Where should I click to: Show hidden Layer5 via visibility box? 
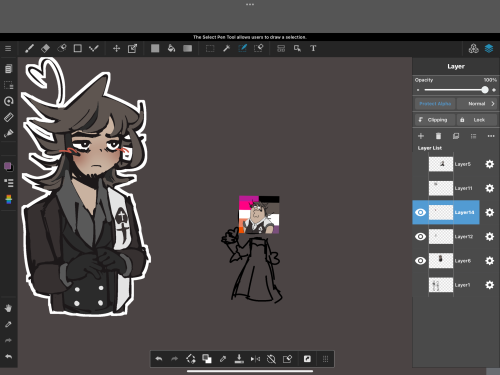click(420, 164)
